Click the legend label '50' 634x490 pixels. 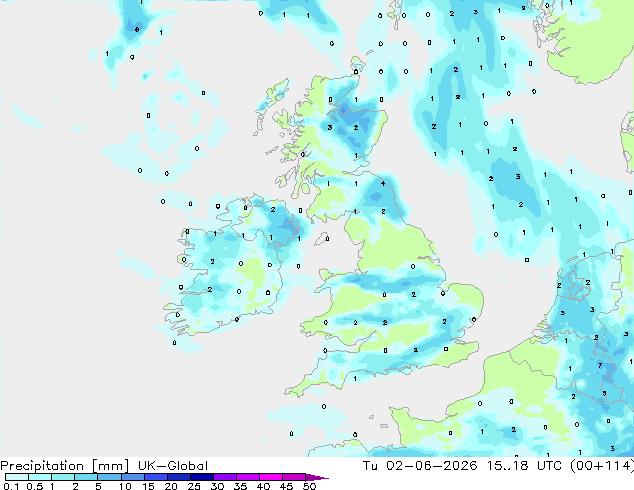(x=309, y=486)
